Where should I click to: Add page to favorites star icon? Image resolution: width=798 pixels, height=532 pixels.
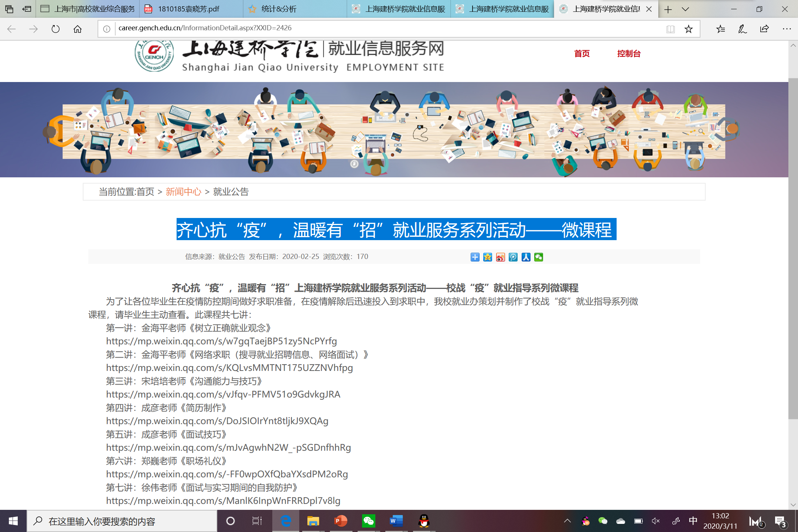(x=688, y=29)
